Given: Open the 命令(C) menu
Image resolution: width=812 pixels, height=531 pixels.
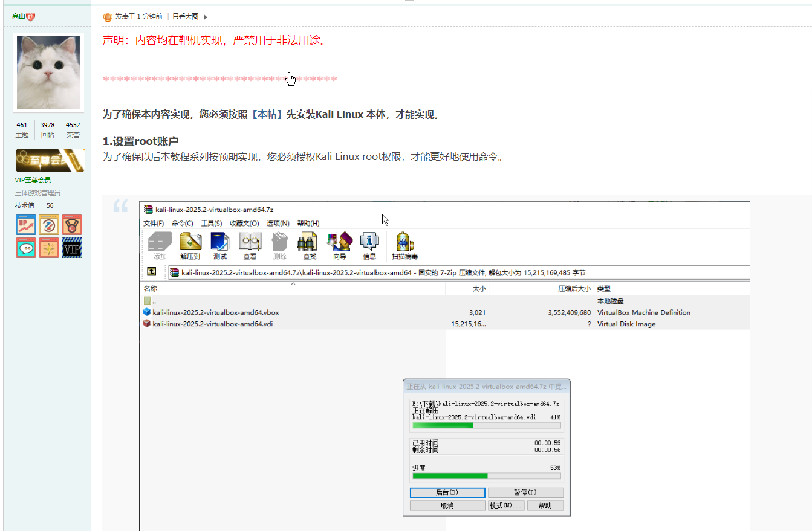Looking at the screenshot, I should point(183,224).
